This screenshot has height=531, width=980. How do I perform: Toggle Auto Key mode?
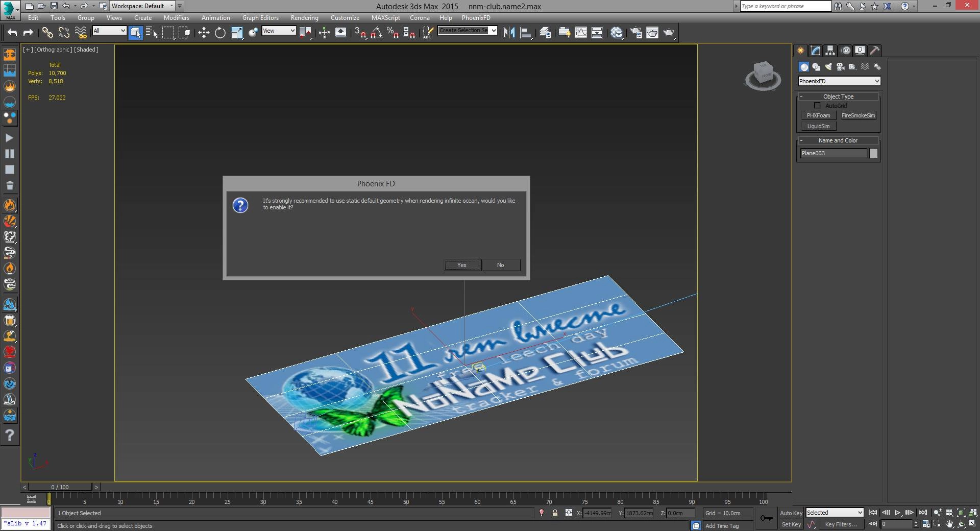coord(791,513)
